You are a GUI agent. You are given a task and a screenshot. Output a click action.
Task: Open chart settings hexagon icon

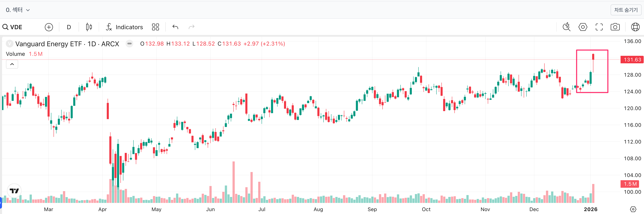[x=583, y=27]
